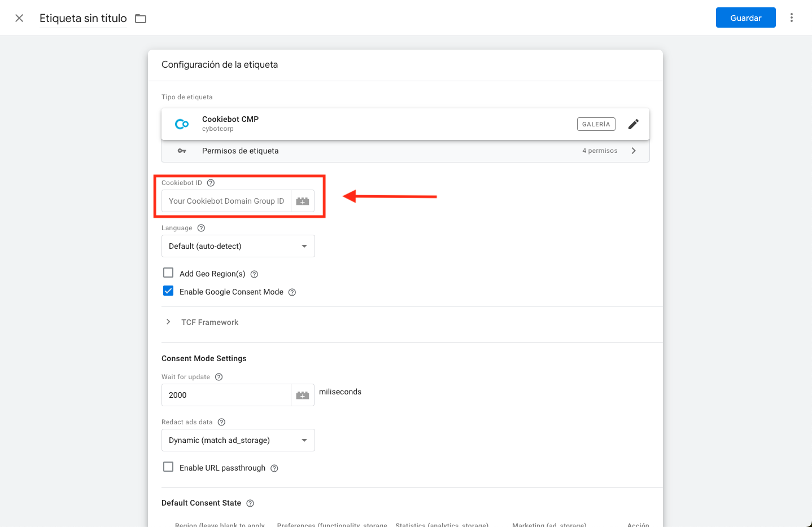Expand the TCF Framework section
Screen dimensions: 812x527
pos(168,322)
